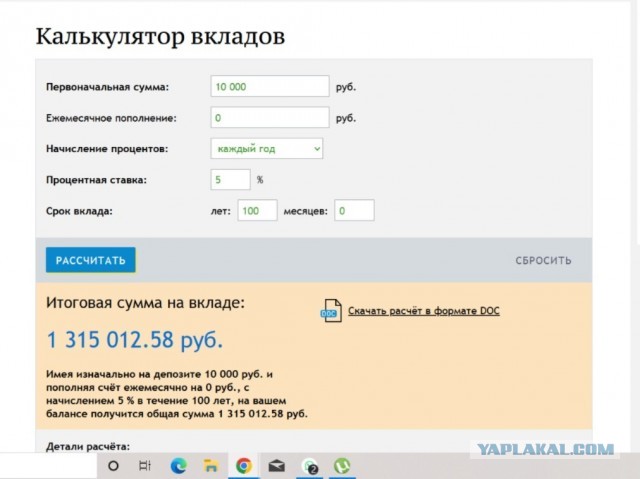The image size is (640, 479).
Task: Open the Mail app from taskbar
Action: (x=276, y=466)
